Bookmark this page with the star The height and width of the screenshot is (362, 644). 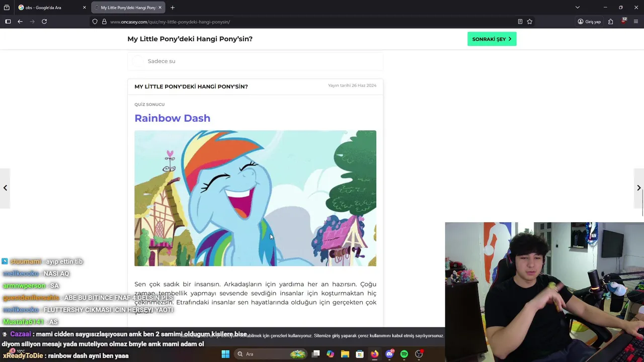(529, 22)
